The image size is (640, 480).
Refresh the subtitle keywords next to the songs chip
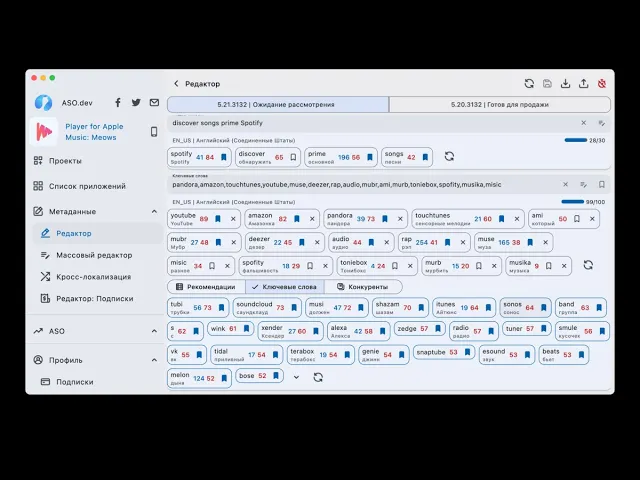pyautogui.click(x=449, y=156)
